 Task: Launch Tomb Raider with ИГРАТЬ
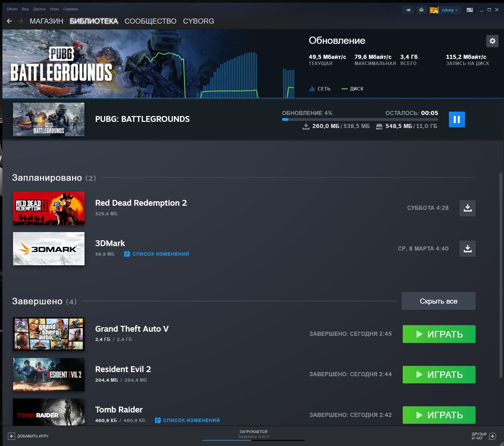pyautogui.click(x=439, y=415)
